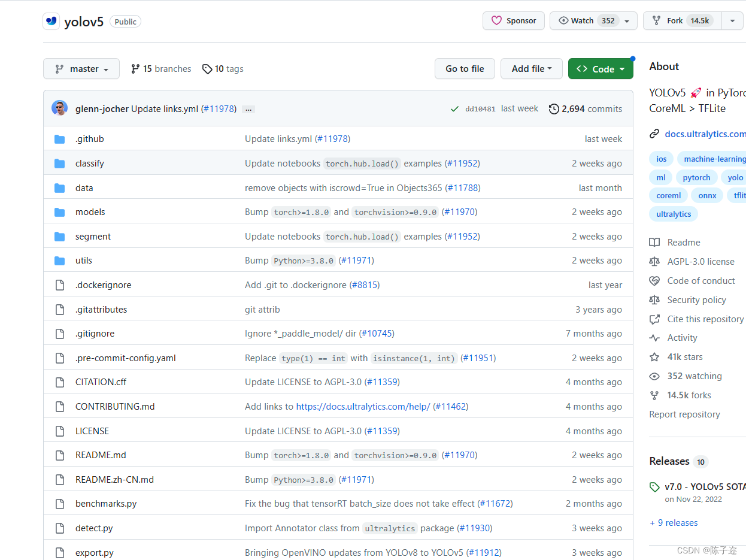Click the v7.0 release tag icon
Viewport: 746px width, 560px height.
coord(654,487)
